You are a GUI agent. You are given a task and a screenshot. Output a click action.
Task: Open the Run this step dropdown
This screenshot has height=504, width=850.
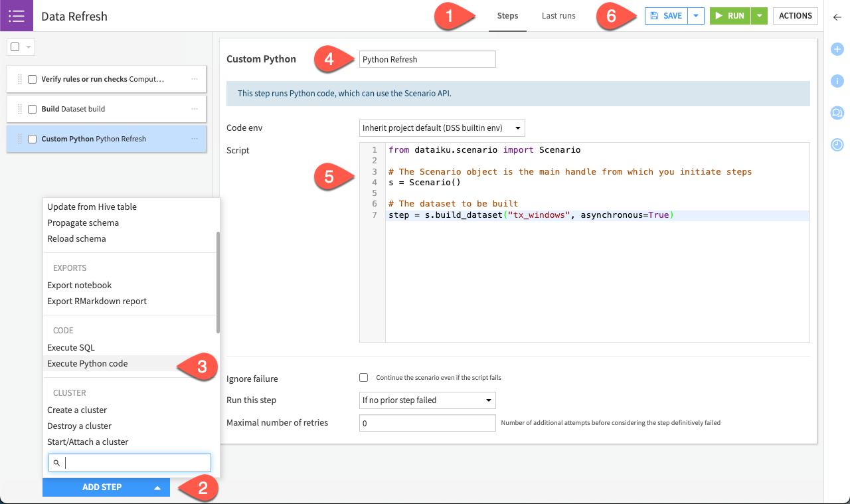(x=428, y=400)
